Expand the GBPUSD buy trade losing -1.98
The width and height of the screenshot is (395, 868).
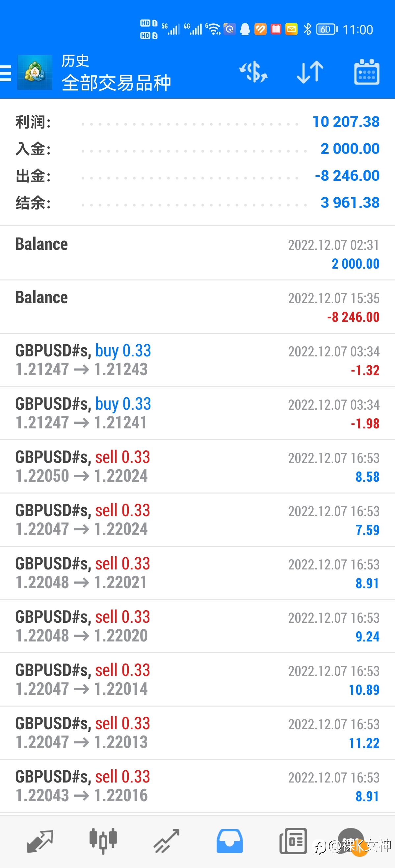(x=197, y=413)
